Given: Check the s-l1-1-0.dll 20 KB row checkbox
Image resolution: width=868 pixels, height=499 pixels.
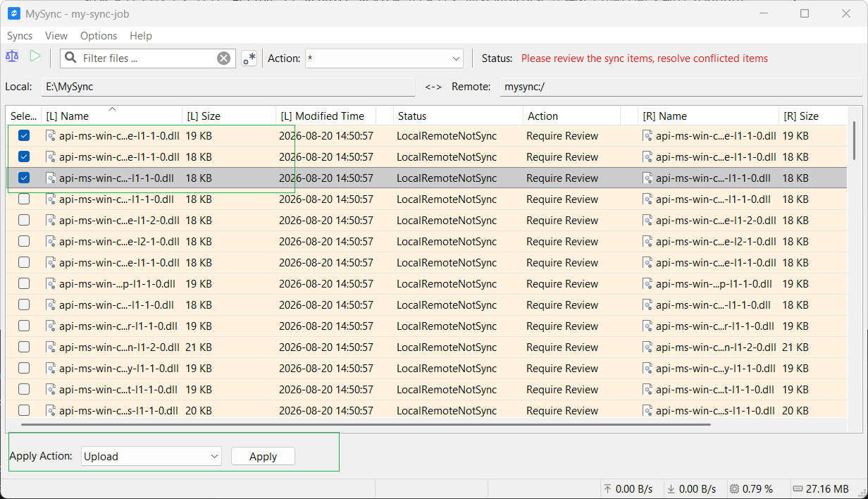Looking at the screenshot, I should [x=24, y=411].
